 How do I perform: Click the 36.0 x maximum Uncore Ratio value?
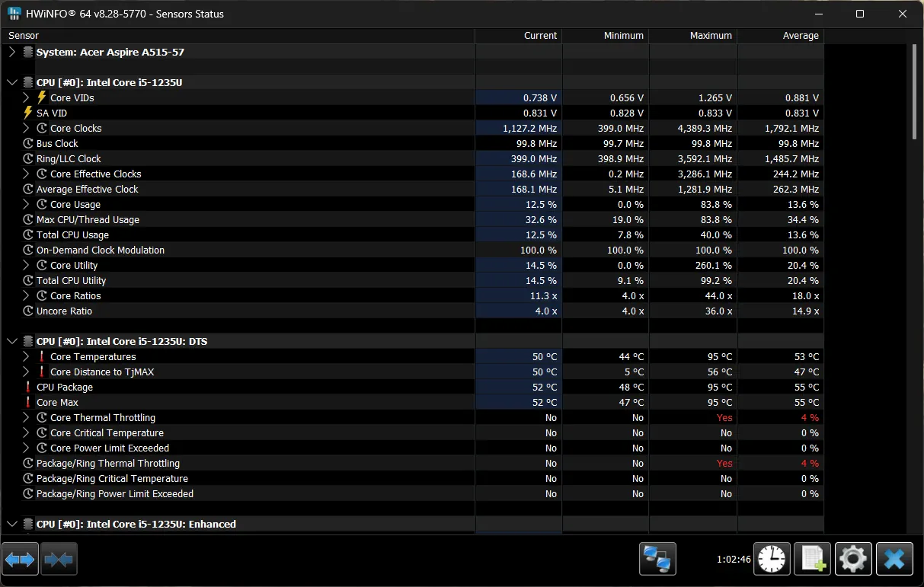click(x=718, y=311)
